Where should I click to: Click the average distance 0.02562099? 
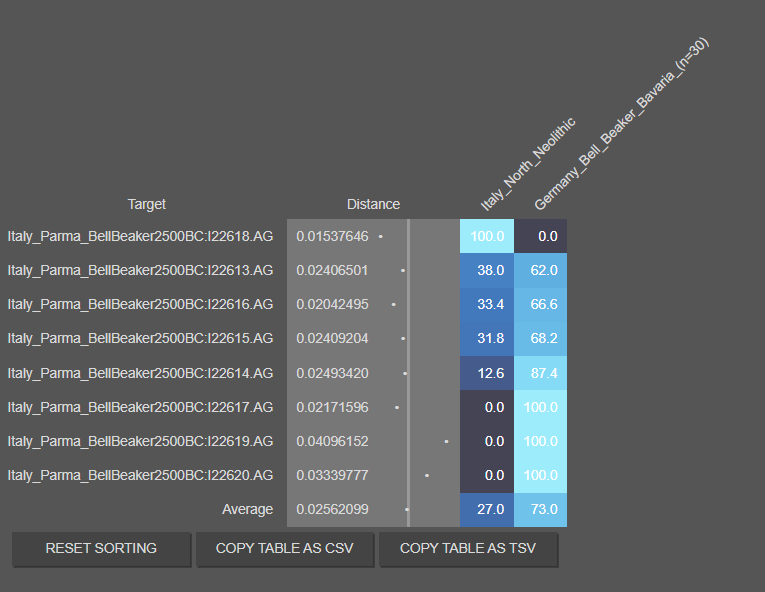tap(332, 509)
